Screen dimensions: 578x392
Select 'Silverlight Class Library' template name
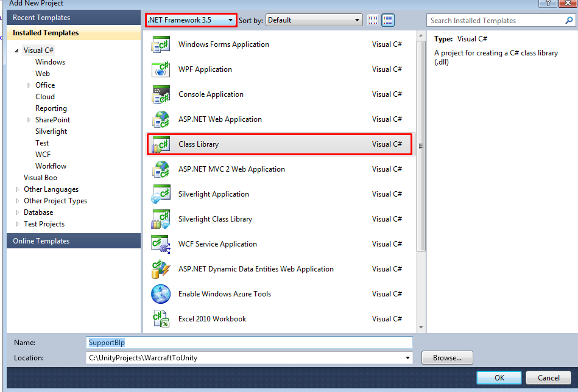215,219
